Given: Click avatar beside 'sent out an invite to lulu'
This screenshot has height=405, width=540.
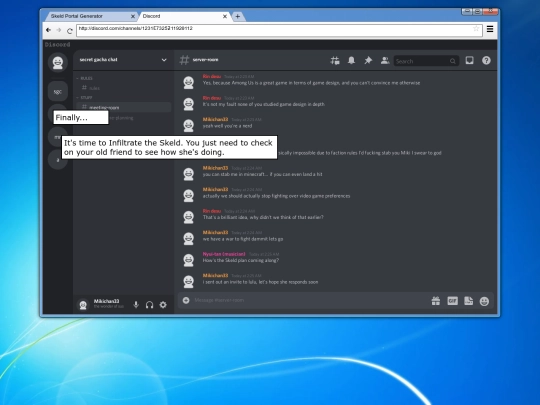Looking at the screenshot, I should 188,281.
